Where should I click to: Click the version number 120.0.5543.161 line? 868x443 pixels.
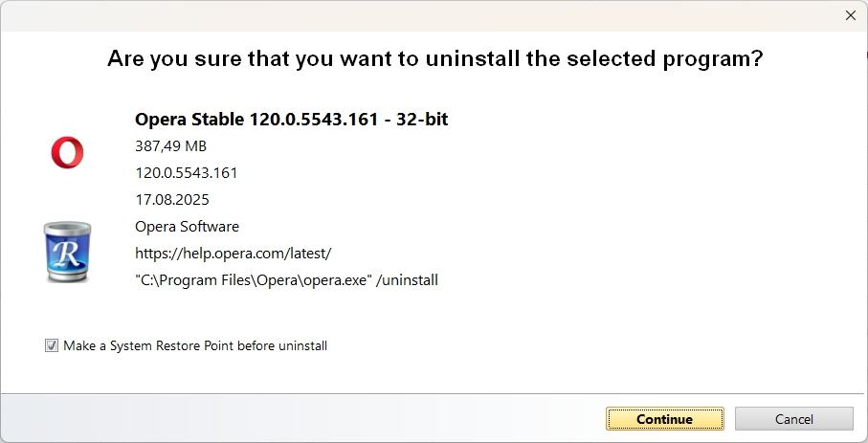(186, 173)
